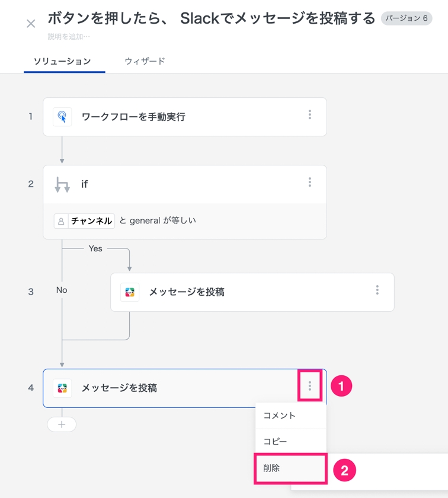Image resolution: width=448 pixels, height=498 pixels.
Task: Open the if step three-dot menu
Action: point(309,183)
